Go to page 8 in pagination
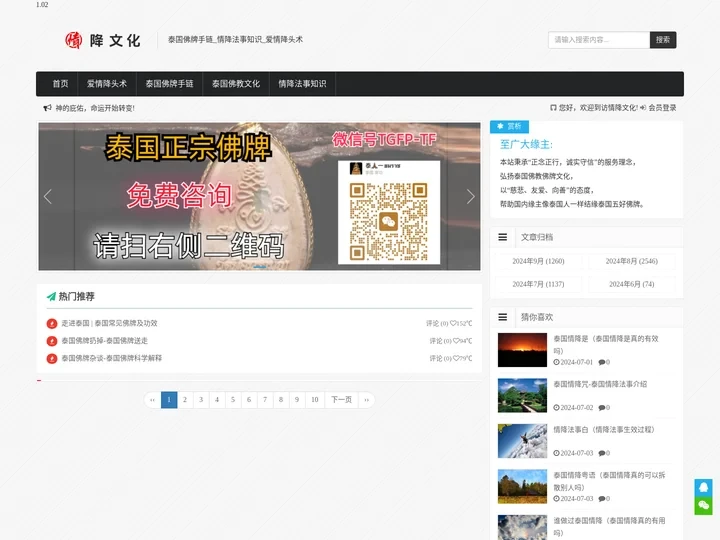This screenshot has width=720, height=540. (x=281, y=400)
